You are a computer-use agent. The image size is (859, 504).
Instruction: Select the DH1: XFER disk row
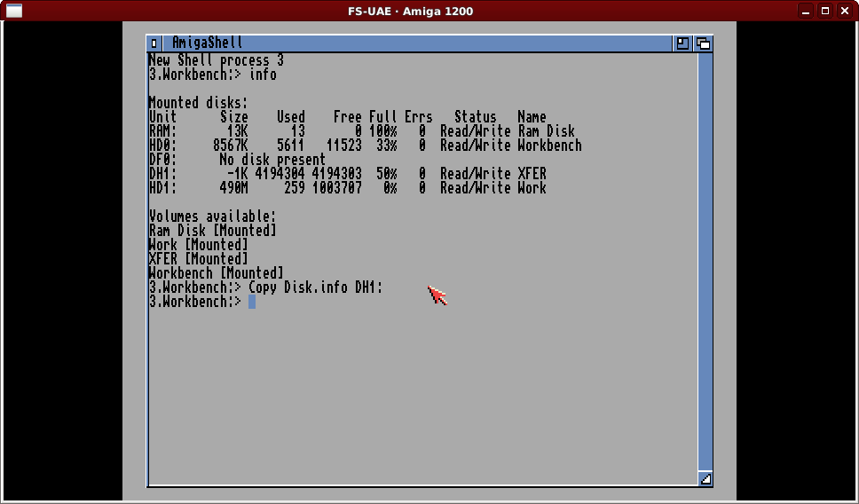pyautogui.click(x=347, y=174)
